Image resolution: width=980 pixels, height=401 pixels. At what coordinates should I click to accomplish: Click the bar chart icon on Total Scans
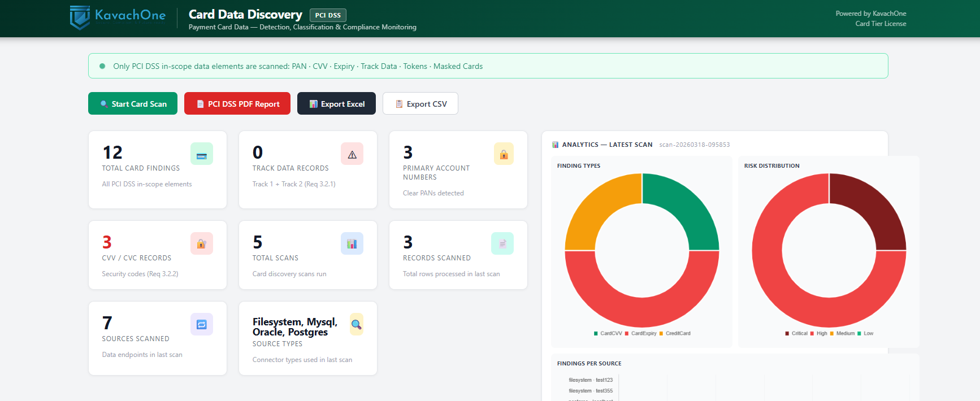[x=352, y=244]
